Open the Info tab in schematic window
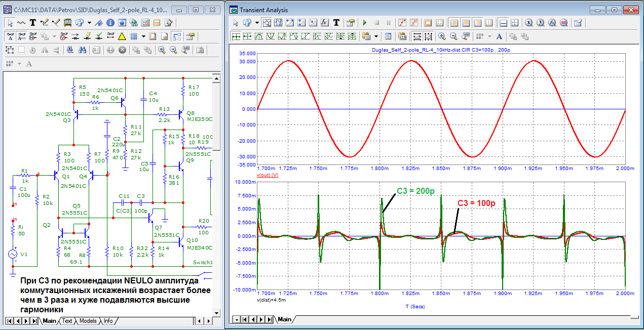Viewport: 644px width, 330px height. point(108,321)
